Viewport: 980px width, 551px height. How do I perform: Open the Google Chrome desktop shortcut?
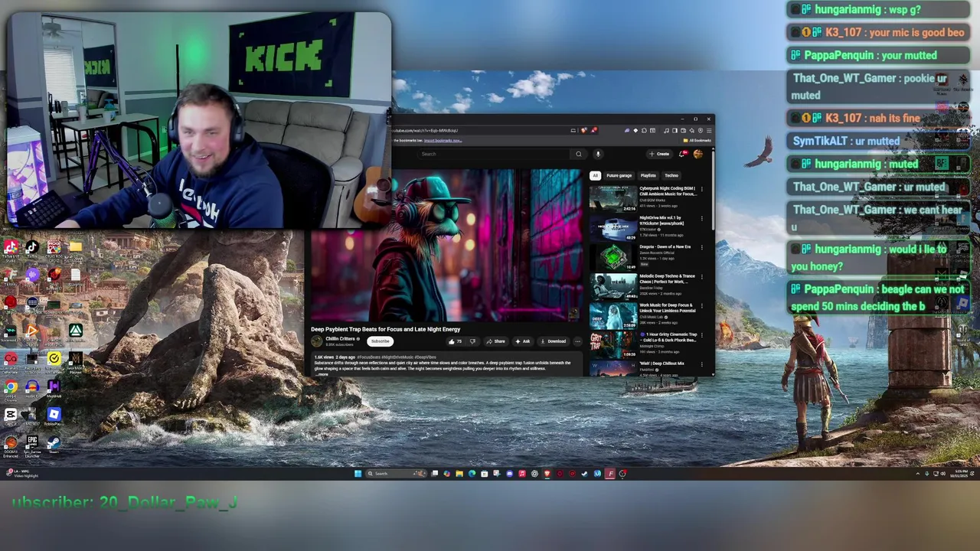click(11, 387)
